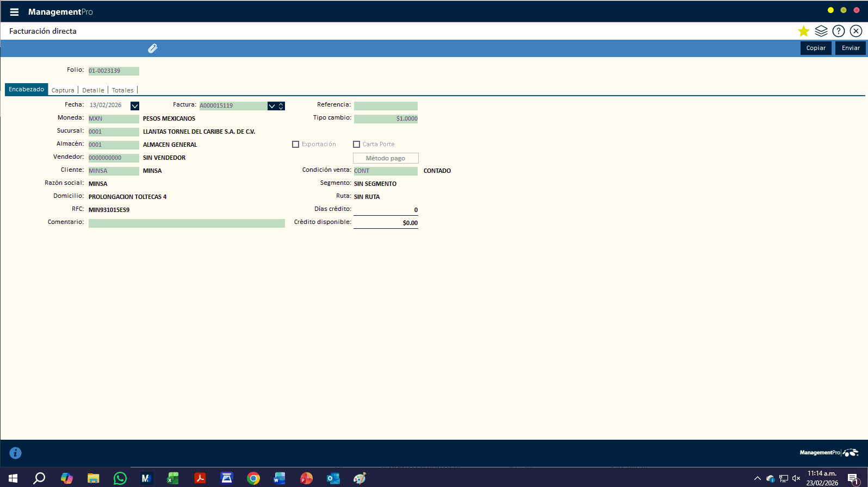Enable the Exportación checkbox
The image size is (868, 487).
click(296, 145)
